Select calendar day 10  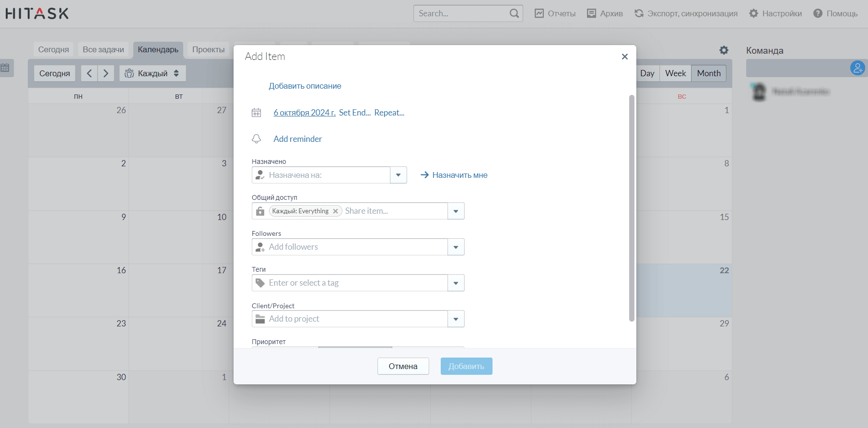click(x=178, y=237)
